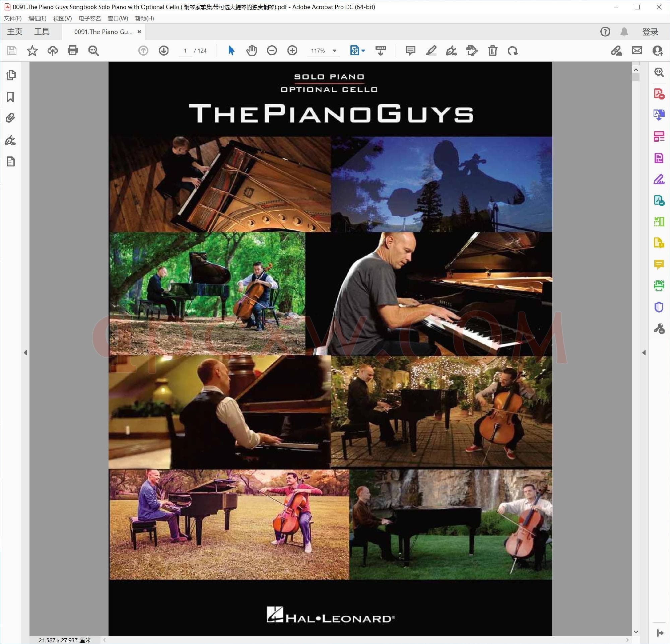Select the Hand pan tool
This screenshot has height=644, width=670.
point(252,51)
